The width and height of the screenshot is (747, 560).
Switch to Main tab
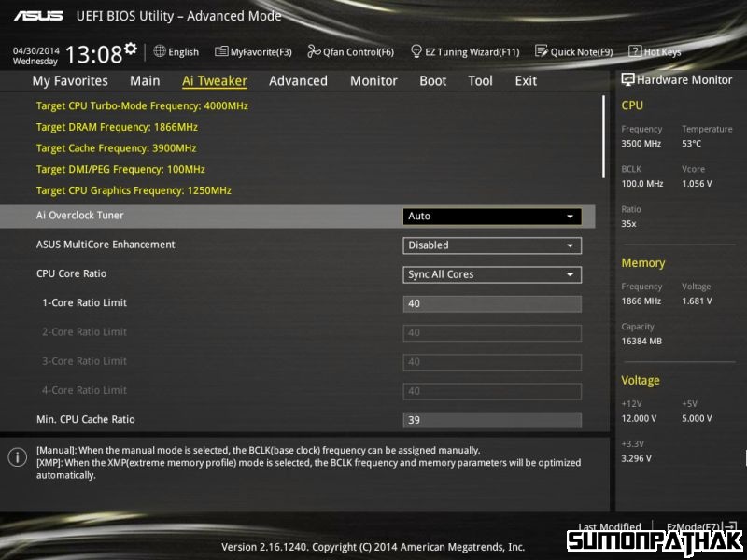click(x=145, y=81)
